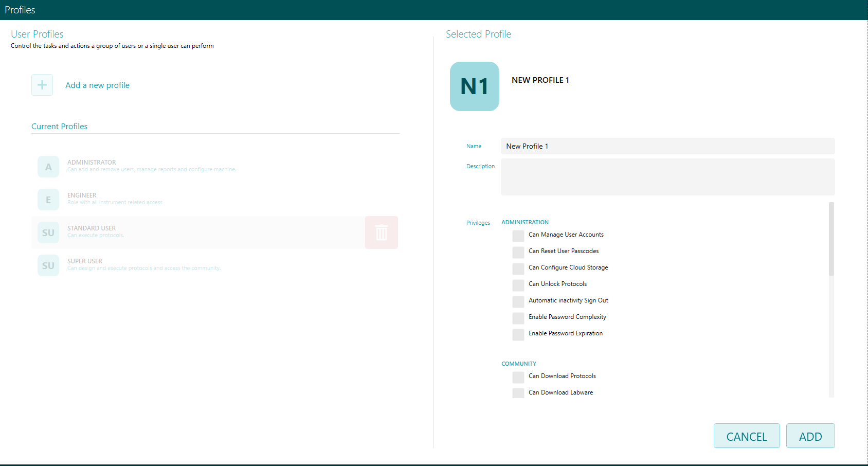This screenshot has width=868, height=466.
Task: Select the Engineer profile avatar
Action: tap(48, 200)
